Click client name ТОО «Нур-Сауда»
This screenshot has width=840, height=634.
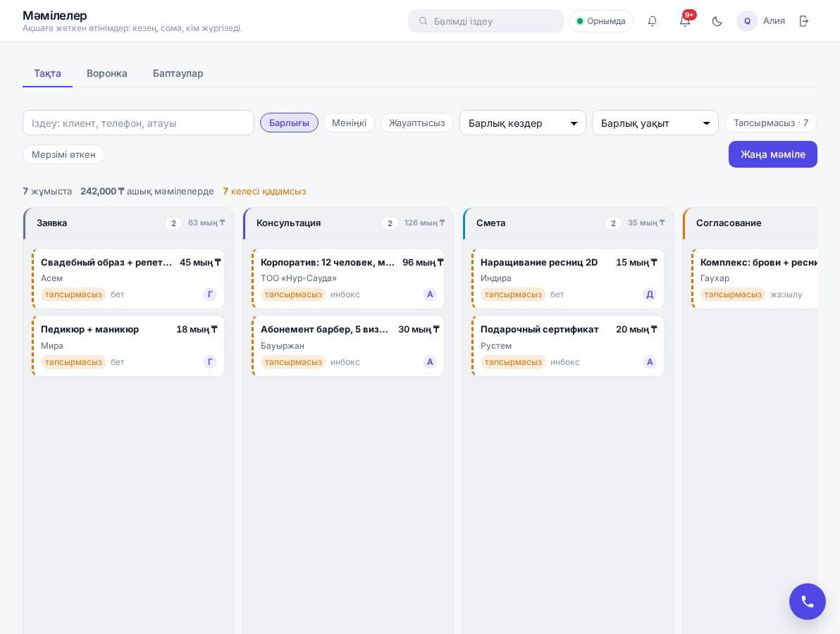point(298,278)
